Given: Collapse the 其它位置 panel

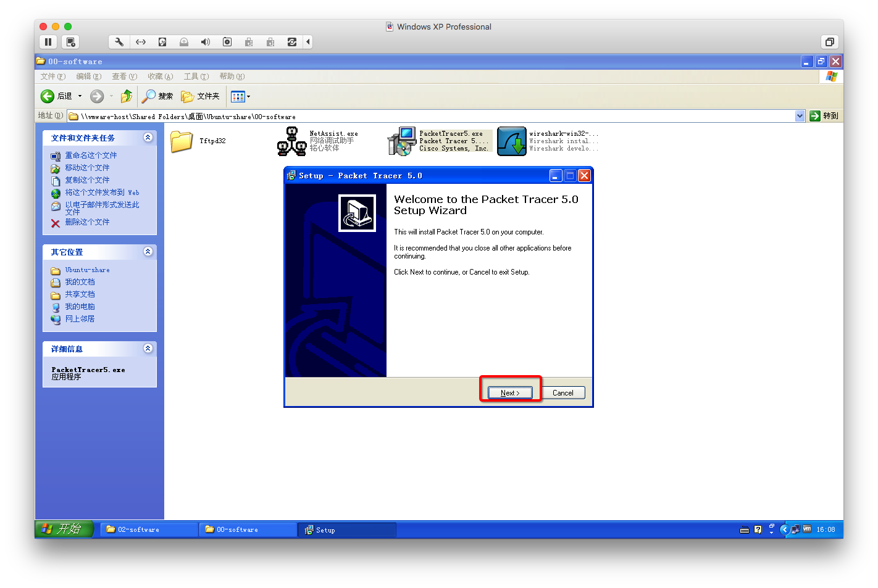Looking at the screenshot, I should [x=148, y=252].
